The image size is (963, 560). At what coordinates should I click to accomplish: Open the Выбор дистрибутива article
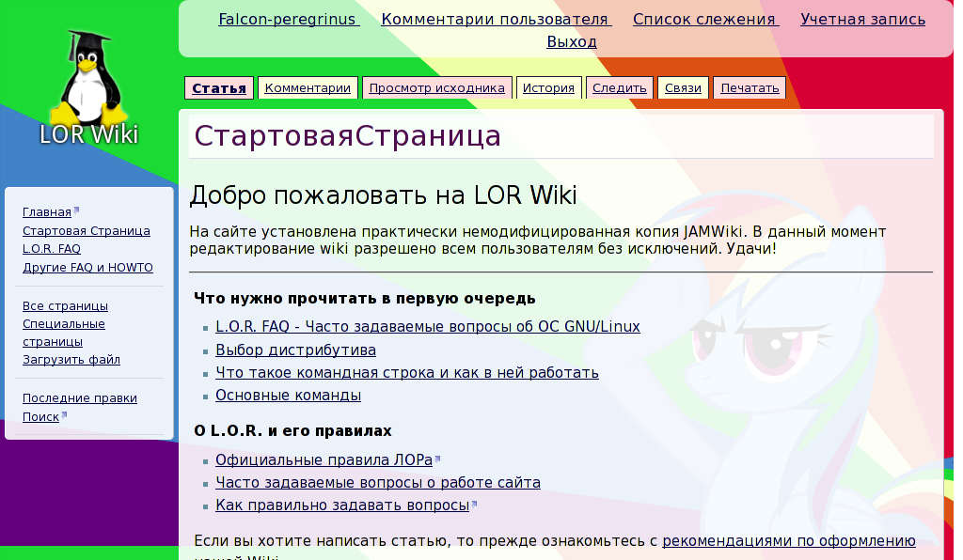(295, 349)
